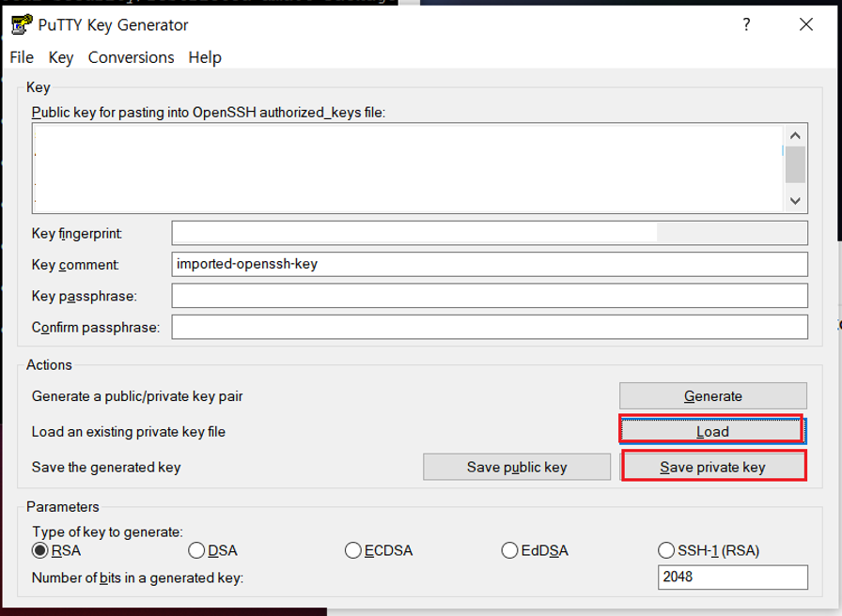Select the RSA key type
The width and height of the screenshot is (842, 616).
tap(56, 550)
